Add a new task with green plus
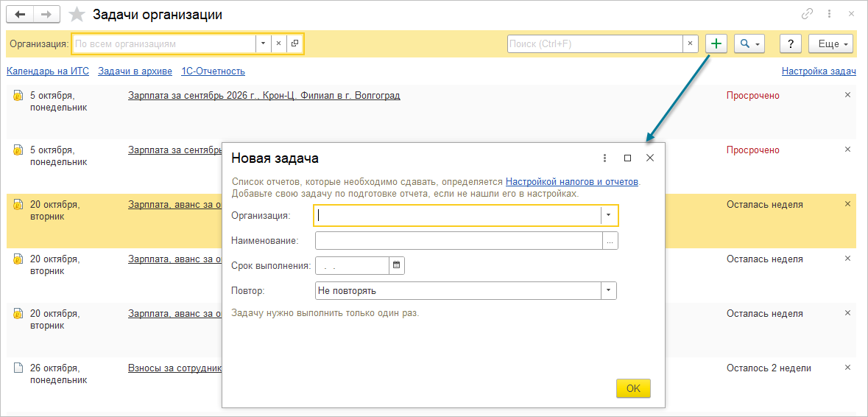Image resolution: width=868 pixels, height=417 pixels. point(717,43)
